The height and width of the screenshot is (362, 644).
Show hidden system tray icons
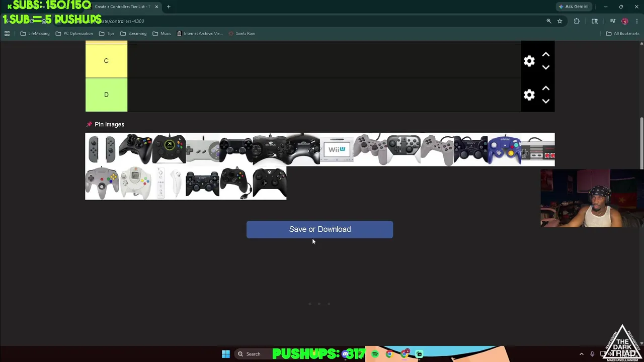point(582,354)
